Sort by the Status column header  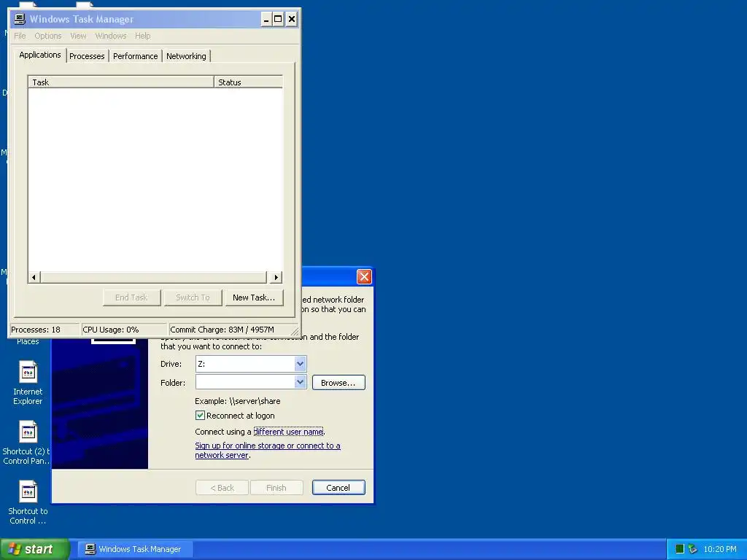coord(248,82)
